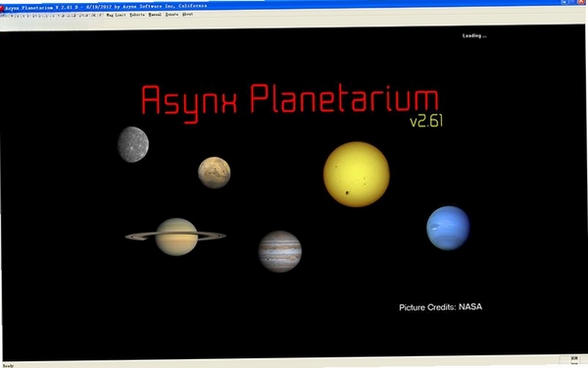The width and height of the screenshot is (588, 368).
Task: Maximize the Asynx Planetarium window
Action: (x=572, y=2)
